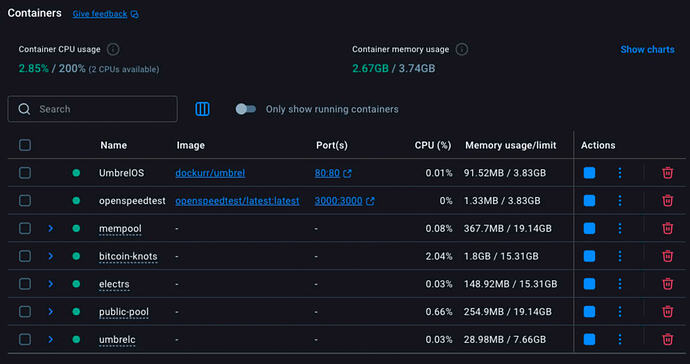Open more actions menu for UmbrelOS
This screenshot has width=690, height=364.
[x=620, y=173]
